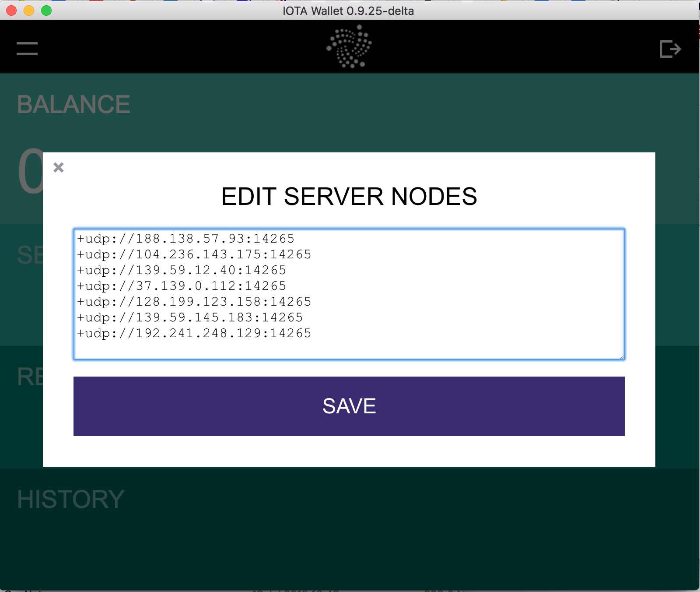The height and width of the screenshot is (592, 700).
Task: Click the yellow minimize window button
Action: click(x=29, y=11)
